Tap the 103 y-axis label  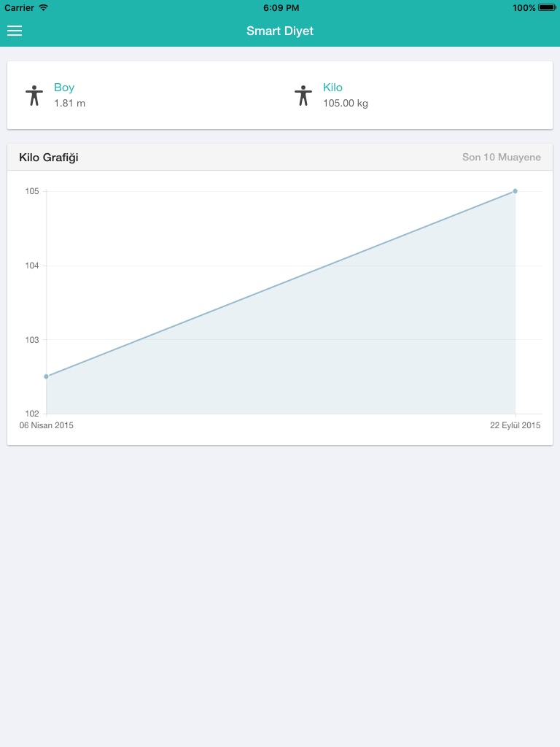pyautogui.click(x=31, y=339)
